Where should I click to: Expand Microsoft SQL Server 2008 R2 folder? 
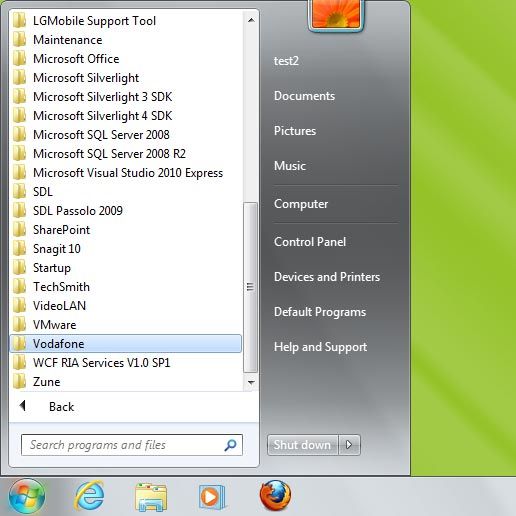coord(126,154)
